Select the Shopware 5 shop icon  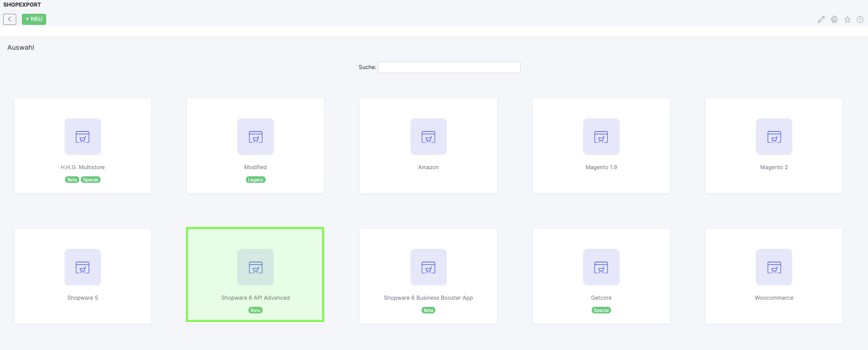[83, 267]
